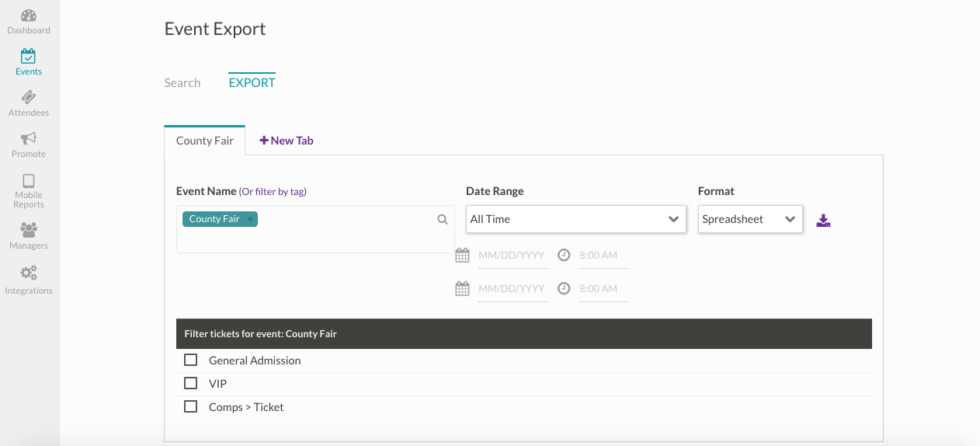Open Mobile Reports in sidebar

[29, 181]
